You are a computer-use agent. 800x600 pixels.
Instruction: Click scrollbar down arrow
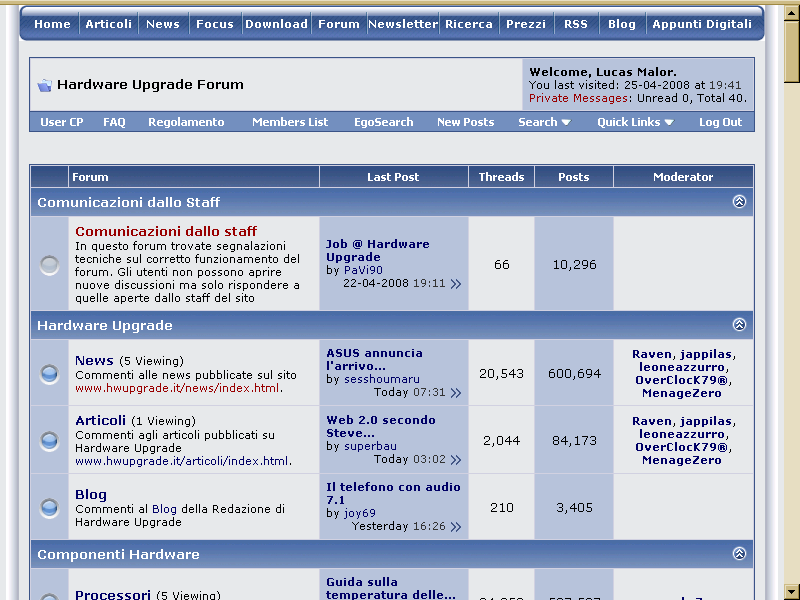click(792, 592)
